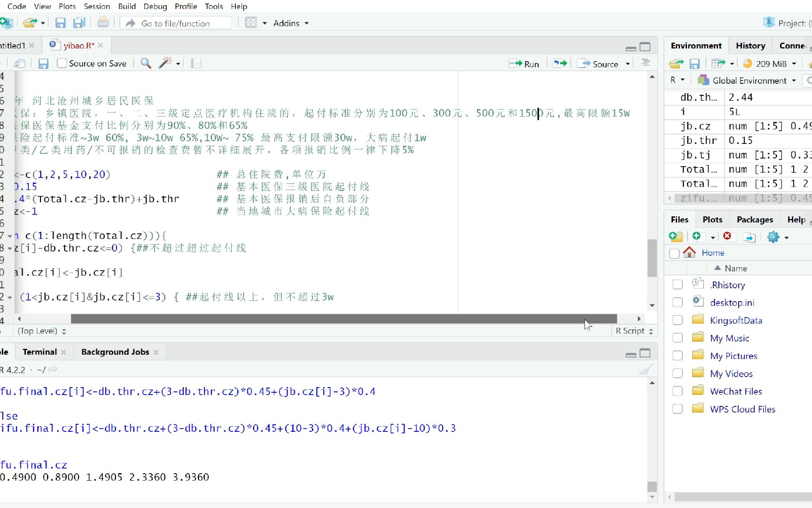812x508 pixels.
Task: Click the Open File folder icon
Action: [30, 23]
